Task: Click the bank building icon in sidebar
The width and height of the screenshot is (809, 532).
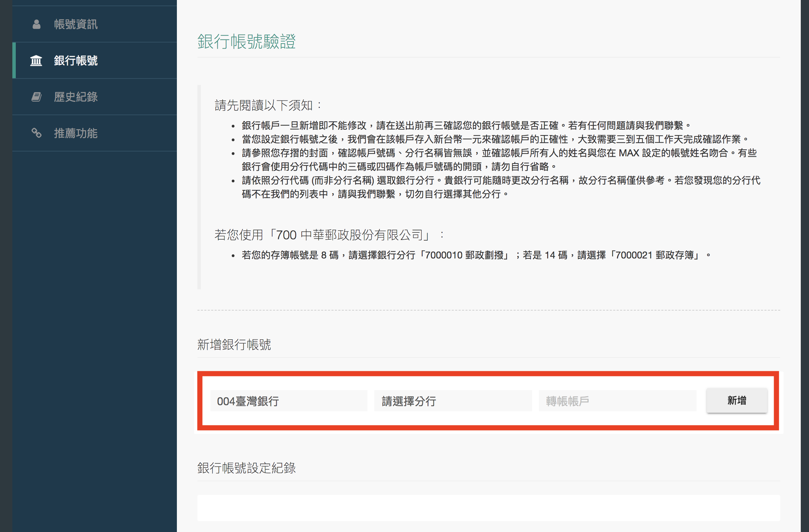Action: [36, 61]
